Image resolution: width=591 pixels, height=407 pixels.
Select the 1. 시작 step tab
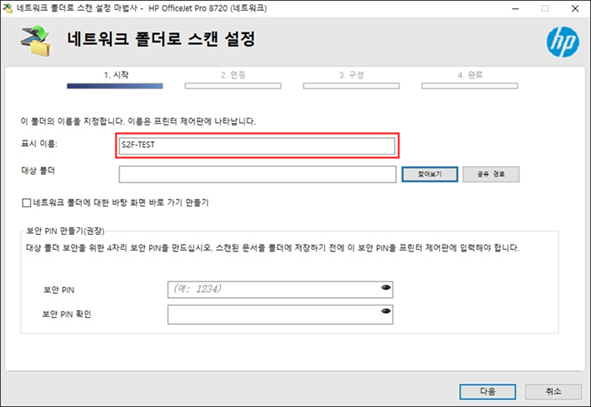116,75
